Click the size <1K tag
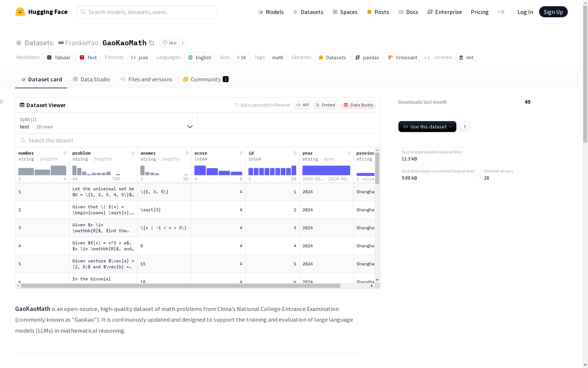The image size is (588, 368). [241, 57]
